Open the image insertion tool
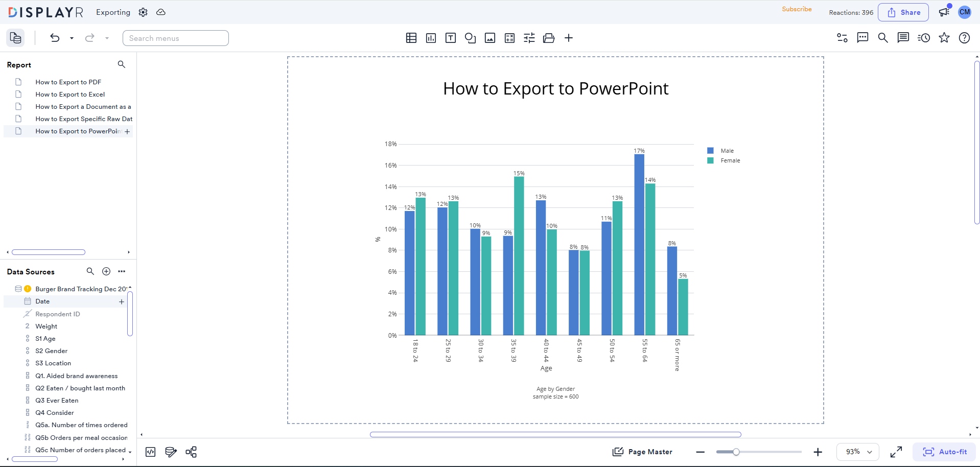 490,38
